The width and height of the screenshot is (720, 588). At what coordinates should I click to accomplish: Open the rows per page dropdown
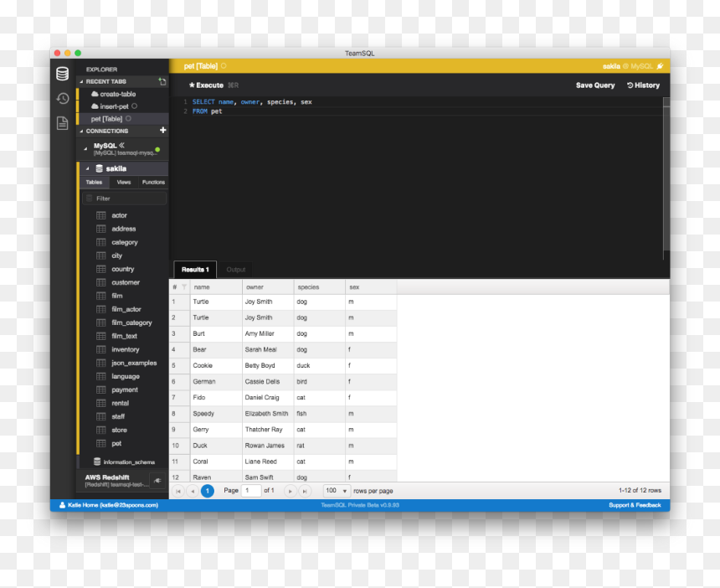point(337,491)
